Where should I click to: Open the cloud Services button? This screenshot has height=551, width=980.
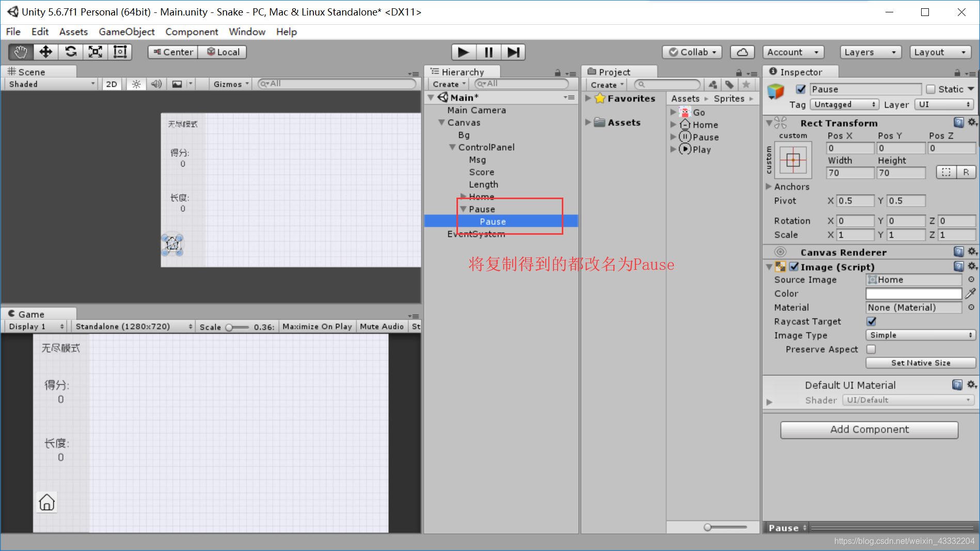(742, 52)
